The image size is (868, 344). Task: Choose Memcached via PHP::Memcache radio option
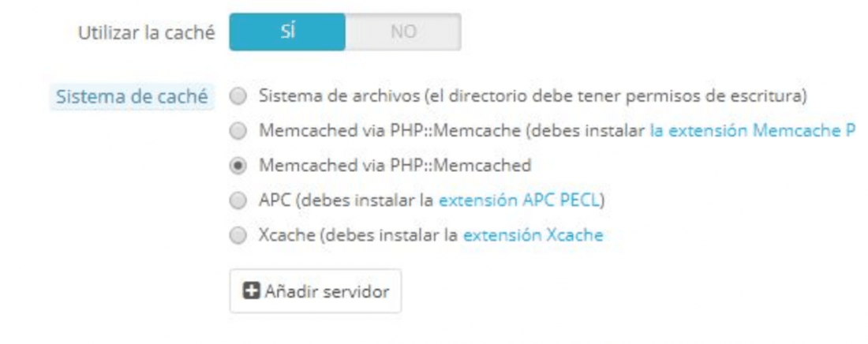point(238,131)
